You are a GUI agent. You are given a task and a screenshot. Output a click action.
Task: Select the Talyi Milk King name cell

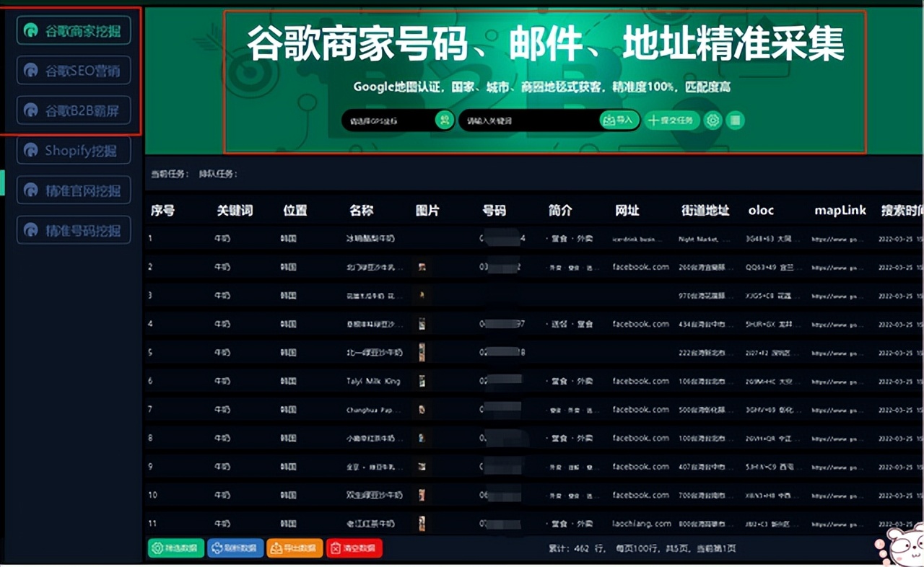[373, 381]
